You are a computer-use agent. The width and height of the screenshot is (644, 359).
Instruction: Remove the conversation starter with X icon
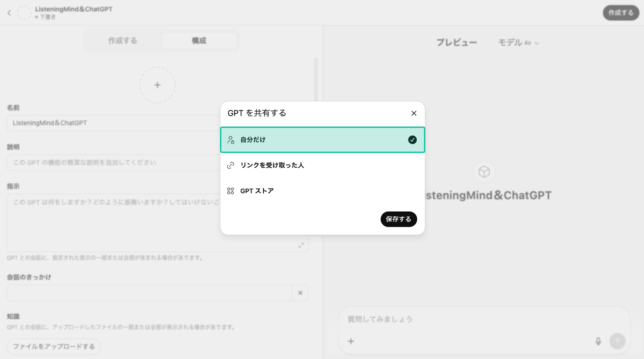(300, 293)
